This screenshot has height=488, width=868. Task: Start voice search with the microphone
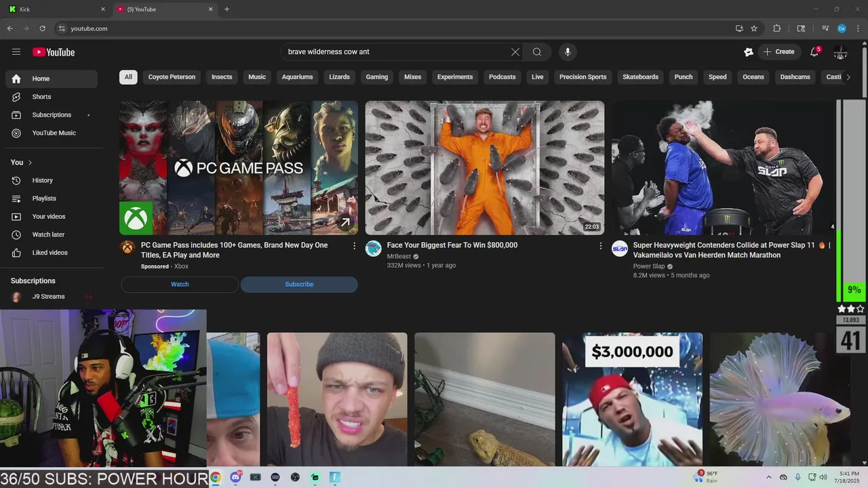[x=568, y=52]
